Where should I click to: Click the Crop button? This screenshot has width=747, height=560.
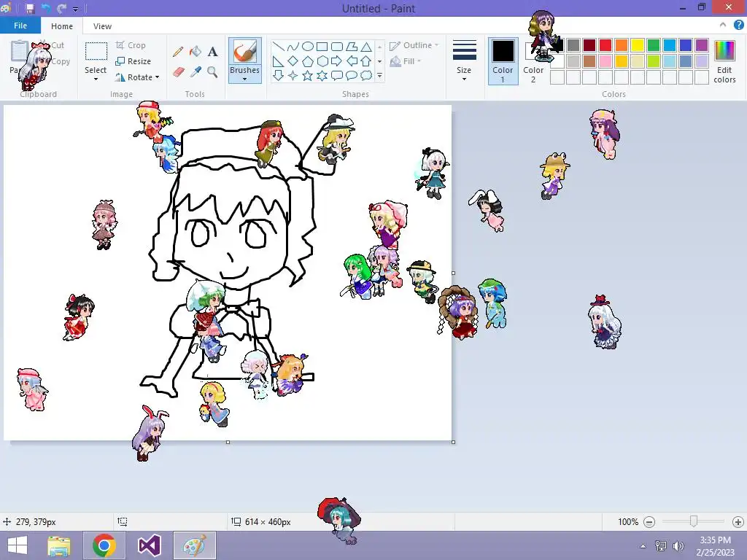tap(131, 45)
